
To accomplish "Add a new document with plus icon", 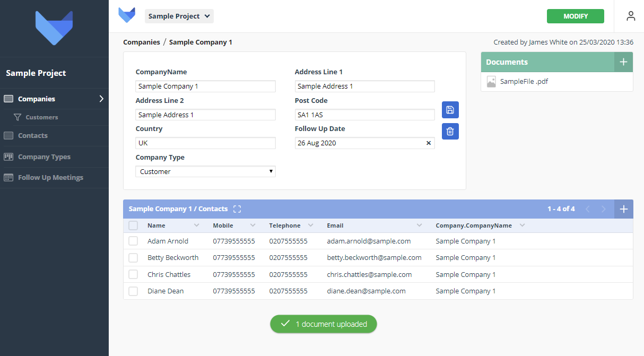I will coord(623,62).
